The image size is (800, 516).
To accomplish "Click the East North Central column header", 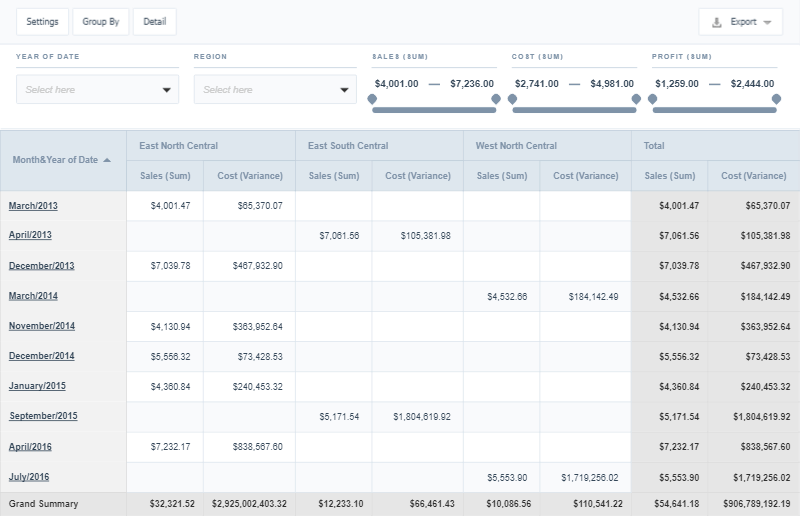I will pos(179,146).
